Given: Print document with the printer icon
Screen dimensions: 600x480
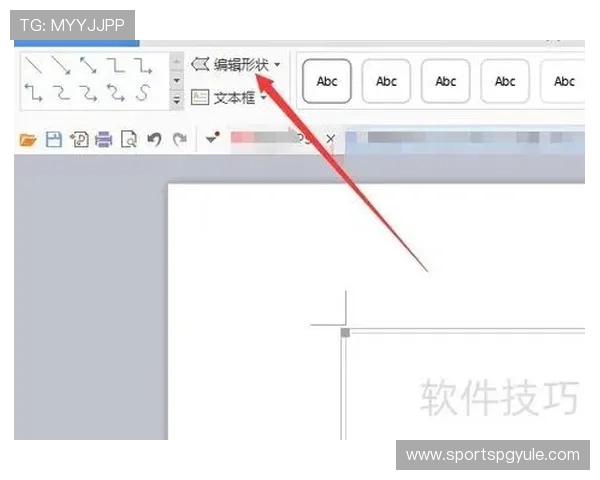Looking at the screenshot, I should [x=104, y=139].
